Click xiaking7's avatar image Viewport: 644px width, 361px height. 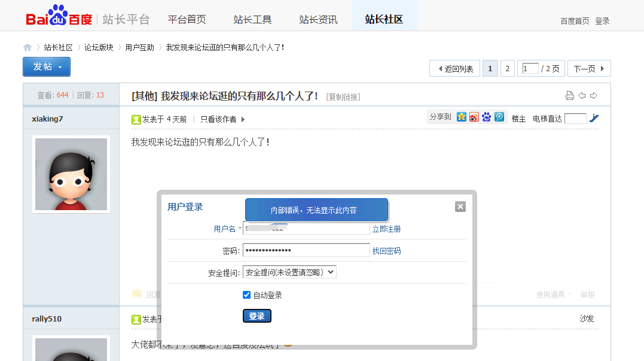pos(71,174)
